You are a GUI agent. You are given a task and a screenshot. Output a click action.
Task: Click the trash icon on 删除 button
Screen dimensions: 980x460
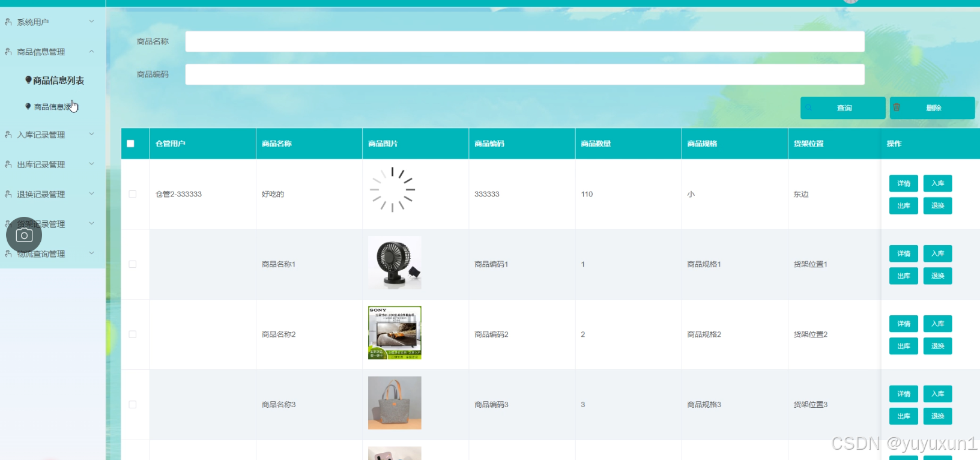pyautogui.click(x=897, y=107)
